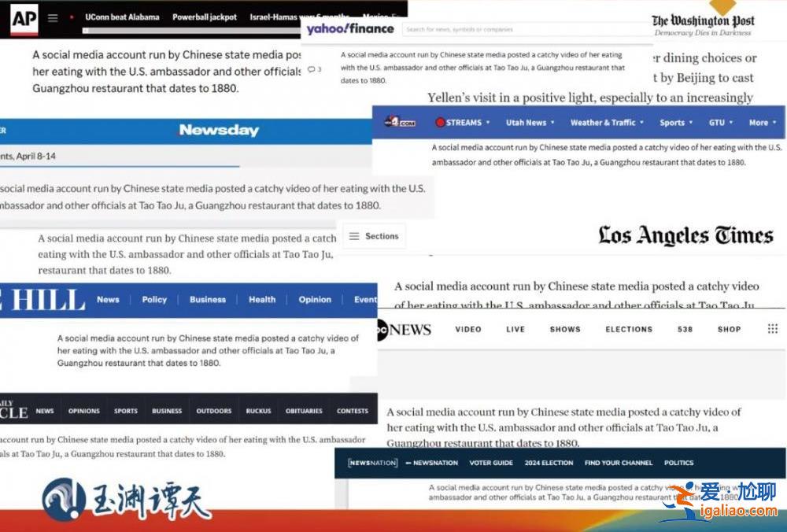The width and height of the screenshot is (787, 532).
Task: Click the red STREAMS live dot icon
Action: click(440, 122)
